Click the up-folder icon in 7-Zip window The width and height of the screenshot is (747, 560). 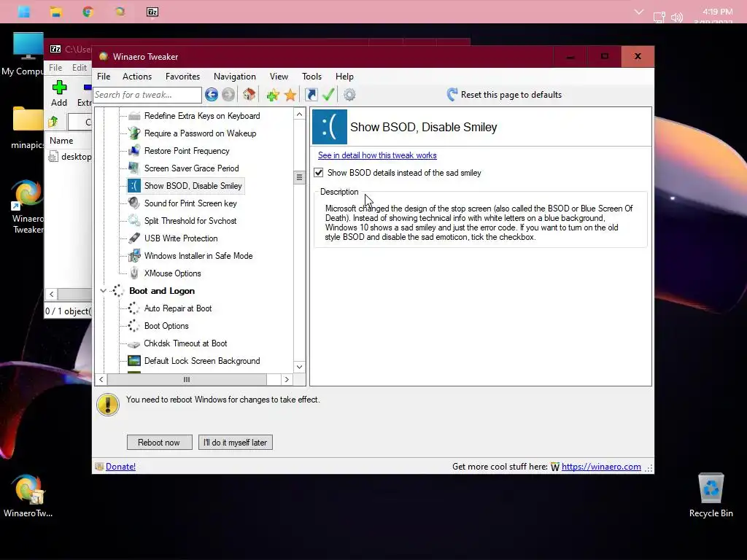pyautogui.click(x=53, y=122)
